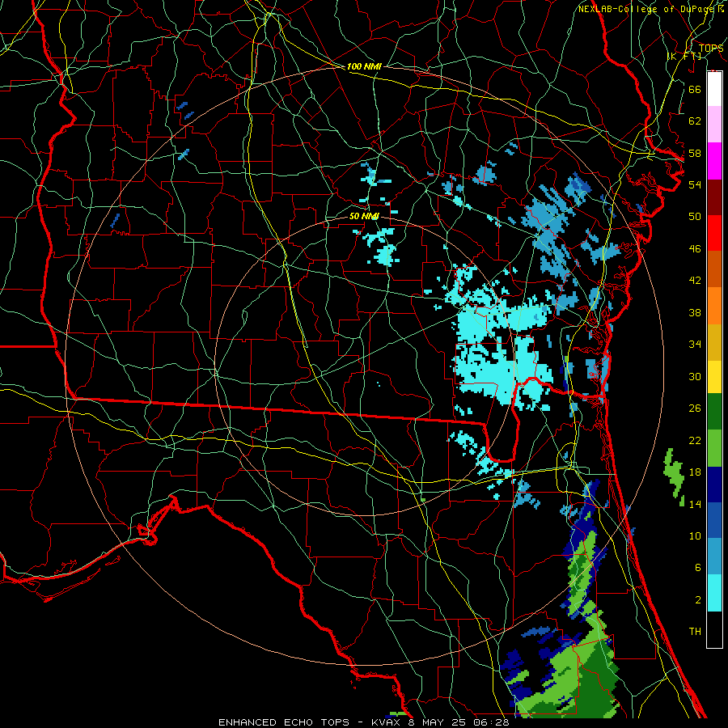Image resolution: width=728 pixels, height=728 pixels.
Task: Click the '50 NMI' range ring label
Action: (364, 216)
